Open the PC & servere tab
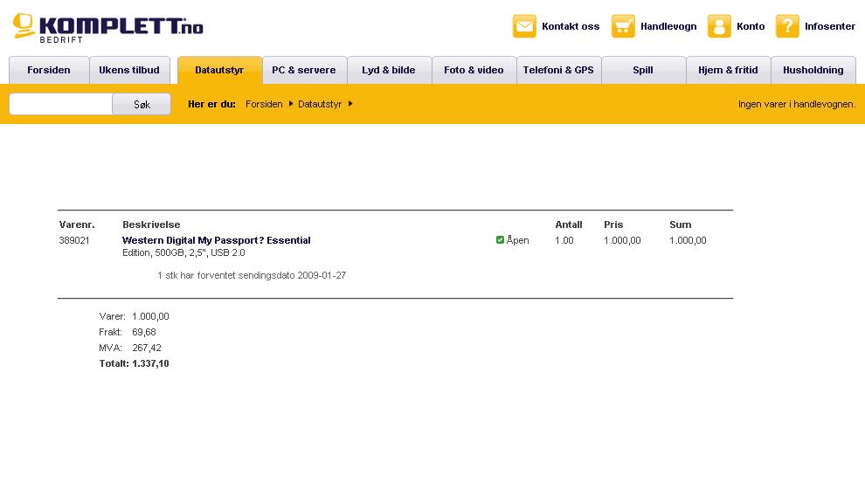Screen dimensions: 865x504 [x=304, y=70]
